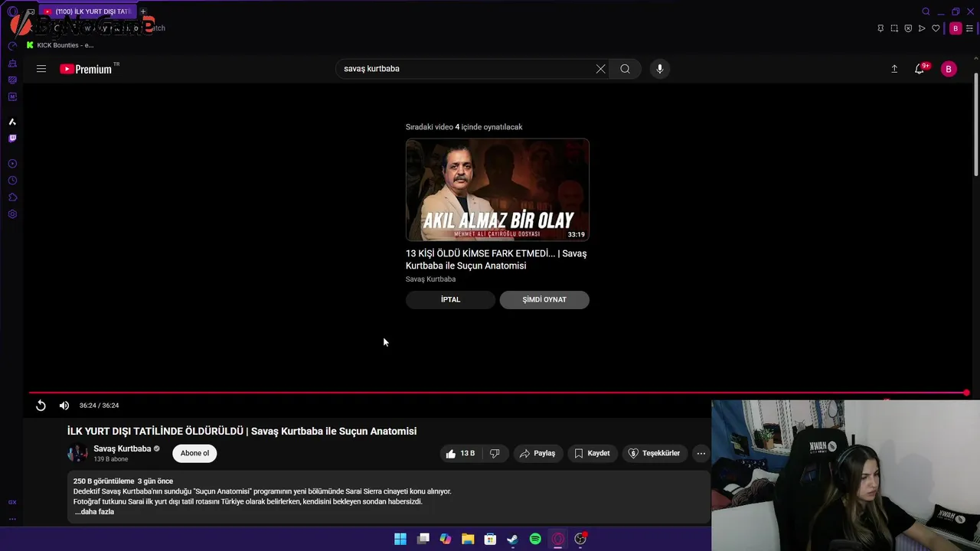The image size is (980, 551).
Task: Open the Opera GX main menu logo
Action: (x=12, y=11)
